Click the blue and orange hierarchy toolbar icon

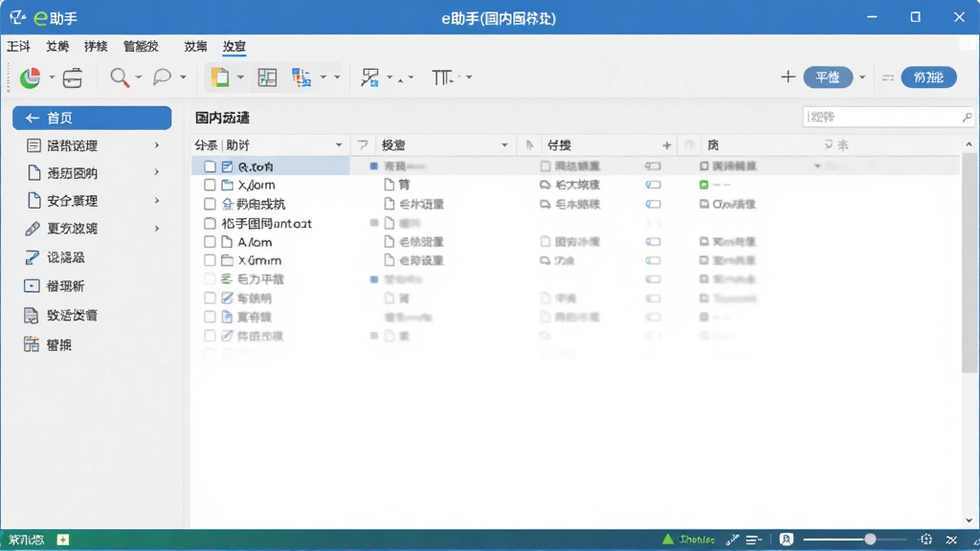pyautogui.click(x=301, y=77)
